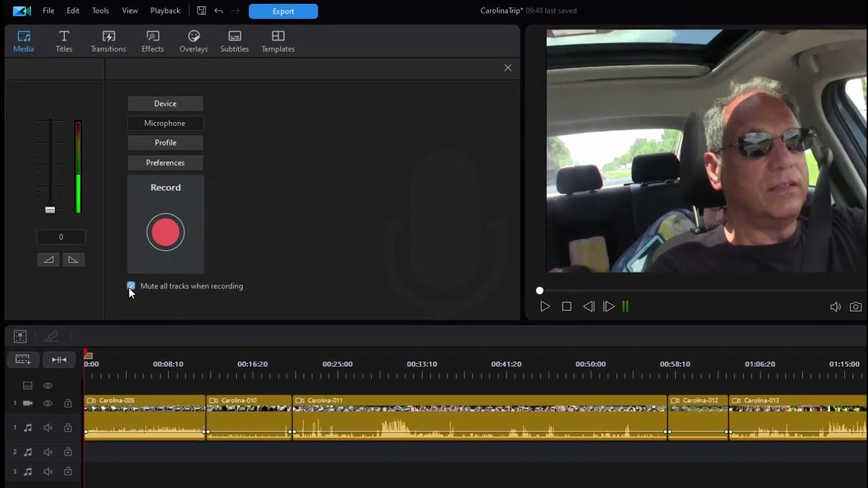868x488 pixels.
Task: Click the camera icon on video track 1
Action: [28, 403]
